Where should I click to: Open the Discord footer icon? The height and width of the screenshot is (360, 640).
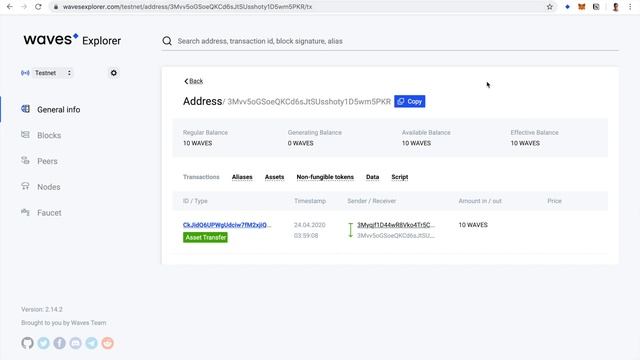[x=76, y=343]
